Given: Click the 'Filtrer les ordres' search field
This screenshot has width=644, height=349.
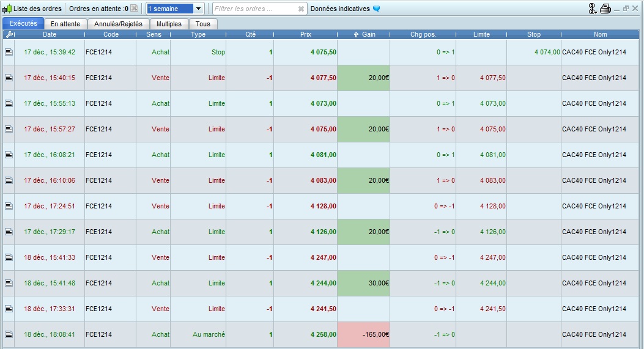Looking at the screenshot, I should pos(254,9).
